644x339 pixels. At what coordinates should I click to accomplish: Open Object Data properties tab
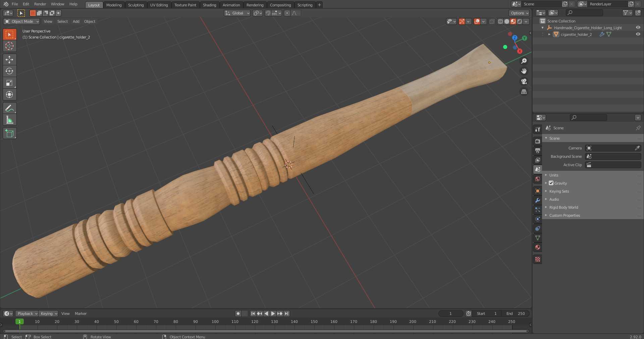[538, 238]
